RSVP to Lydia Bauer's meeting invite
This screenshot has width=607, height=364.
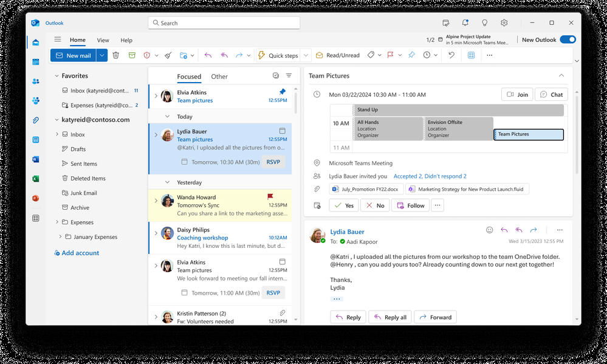[273, 162]
